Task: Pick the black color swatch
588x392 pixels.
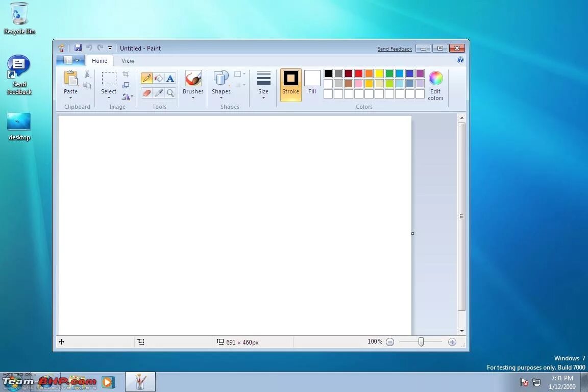Action: point(328,73)
